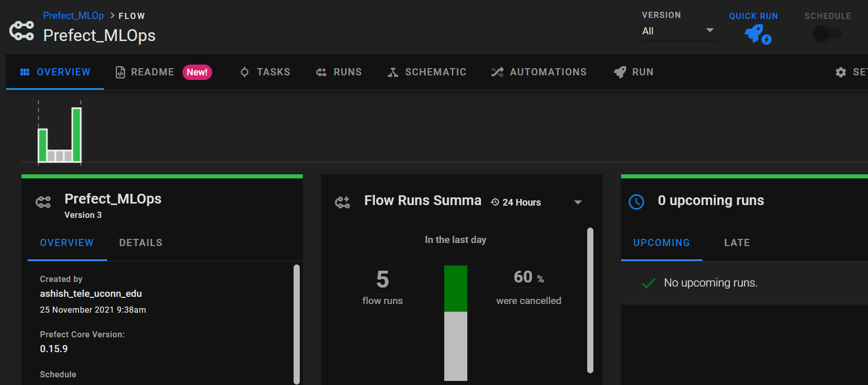Image resolution: width=868 pixels, height=385 pixels.
Task: Click creator name ashish_tele_uconn_edu
Action: tap(91, 294)
